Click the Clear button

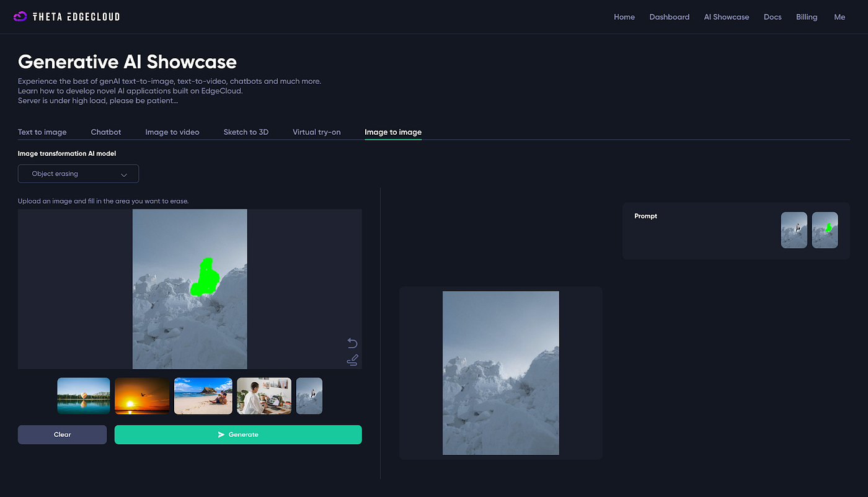tap(62, 435)
